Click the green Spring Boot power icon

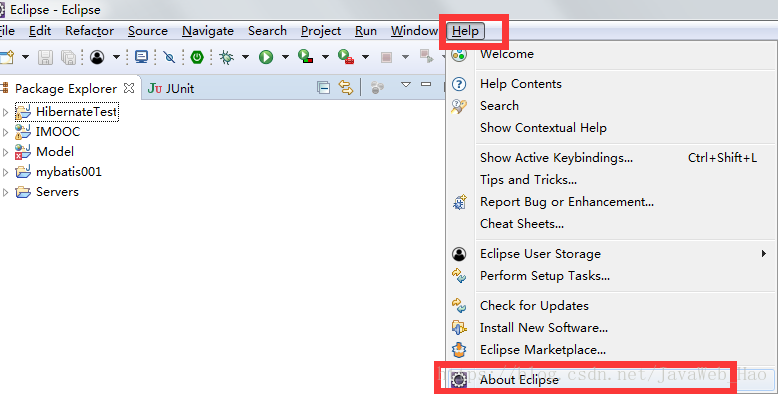[197, 57]
